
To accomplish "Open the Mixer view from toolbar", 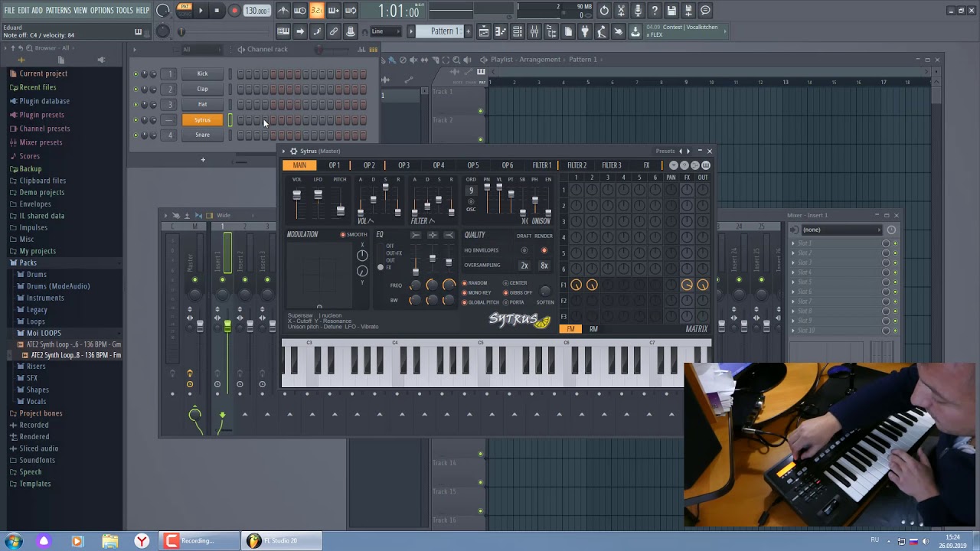I will (x=534, y=31).
